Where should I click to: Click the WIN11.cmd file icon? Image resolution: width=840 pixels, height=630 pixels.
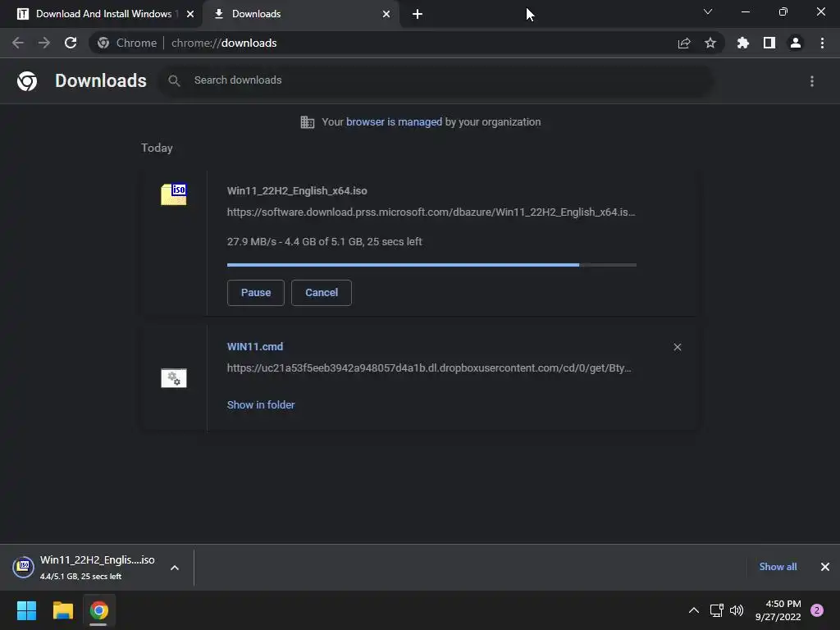(174, 377)
